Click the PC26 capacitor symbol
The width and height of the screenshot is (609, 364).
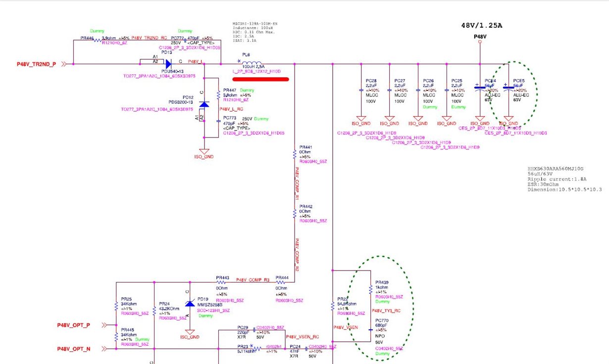click(x=418, y=91)
